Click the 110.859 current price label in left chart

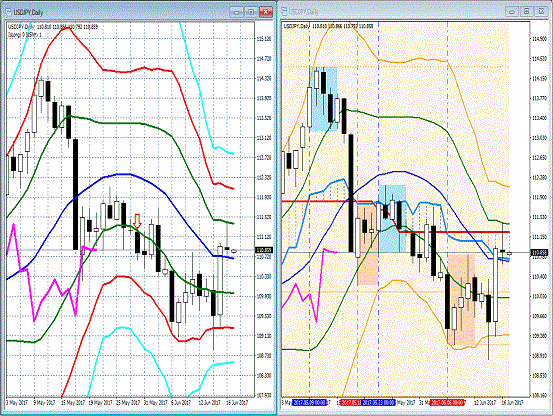264,250
